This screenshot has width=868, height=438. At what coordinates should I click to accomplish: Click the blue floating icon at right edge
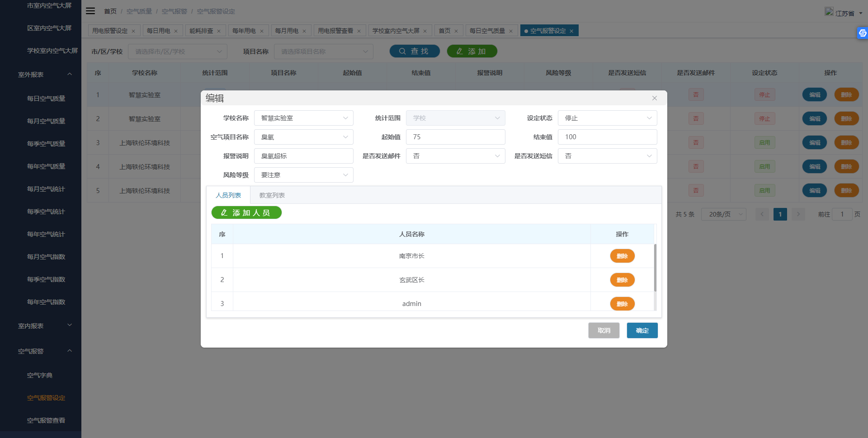[x=862, y=33]
